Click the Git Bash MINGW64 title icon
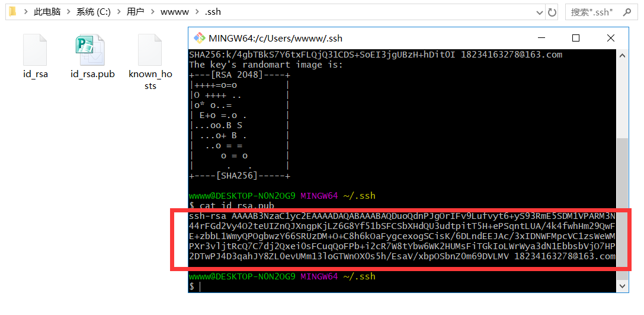This screenshot has width=644, height=315. [x=200, y=38]
